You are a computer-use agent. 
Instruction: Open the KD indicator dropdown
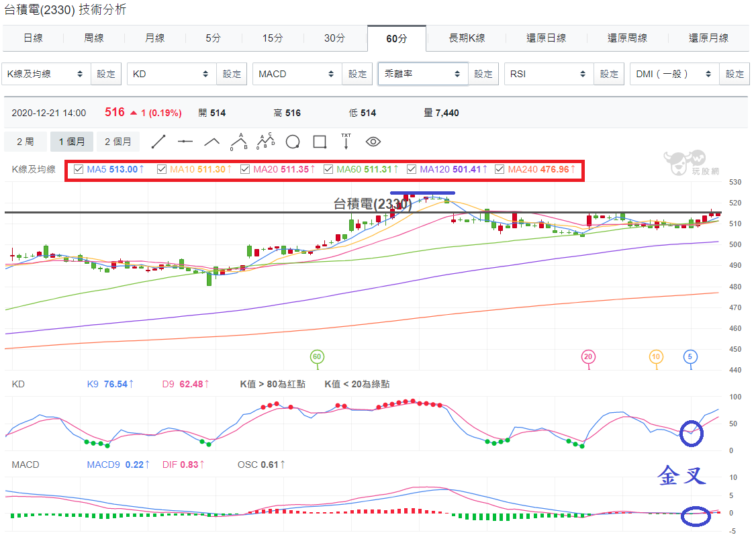pos(172,74)
